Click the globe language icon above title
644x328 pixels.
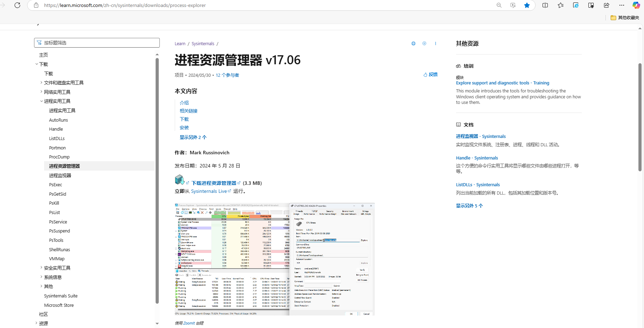click(413, 43)
